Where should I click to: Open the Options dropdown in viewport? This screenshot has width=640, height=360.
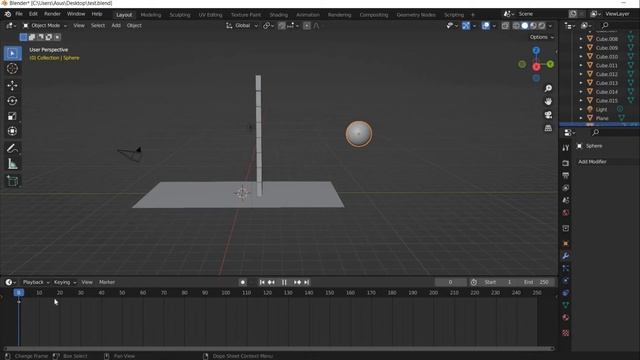(542, 37)
